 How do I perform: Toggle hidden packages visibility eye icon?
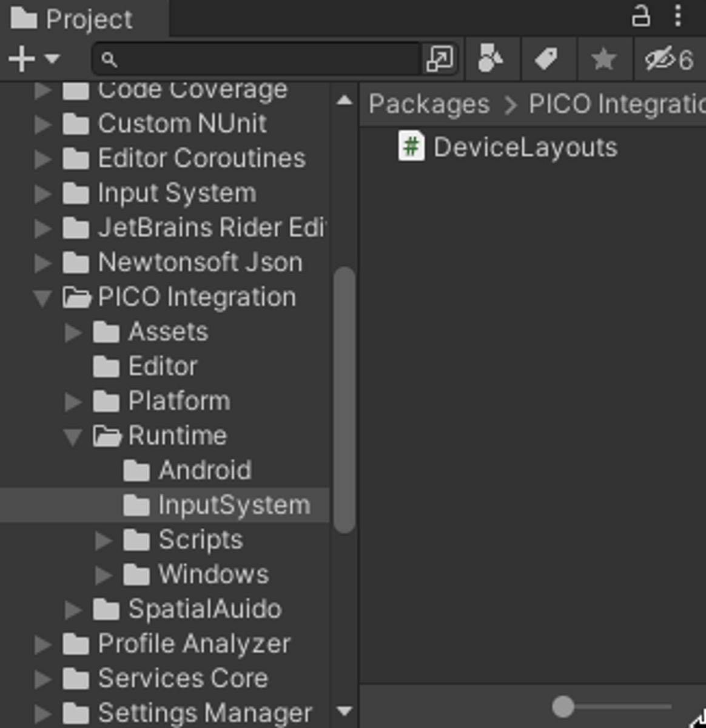[669, 59]
